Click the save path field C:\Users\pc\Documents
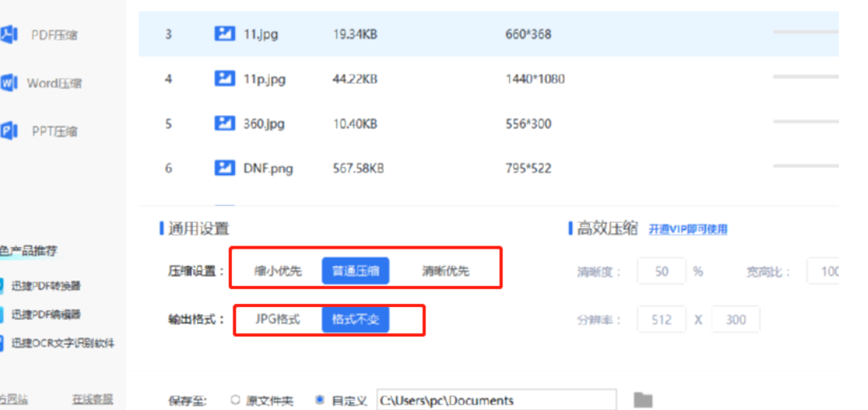Screen dimensions: 868x410 click(x=497, y=400)
